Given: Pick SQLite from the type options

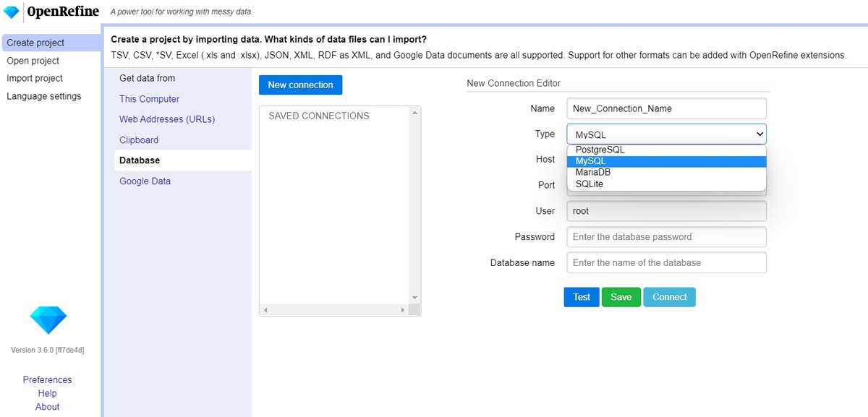Looking at the screenshot, I should coord(589,184).
